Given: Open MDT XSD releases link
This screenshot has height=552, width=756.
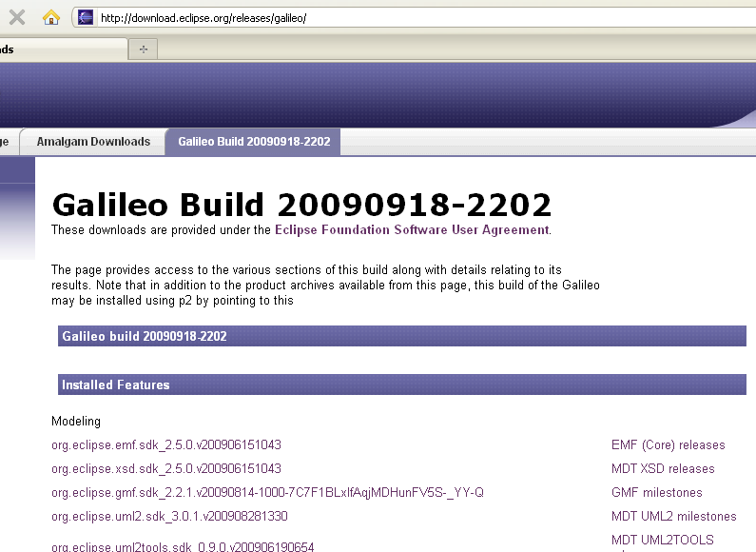Looking at the screenshot, I should [x=663, y=468].
